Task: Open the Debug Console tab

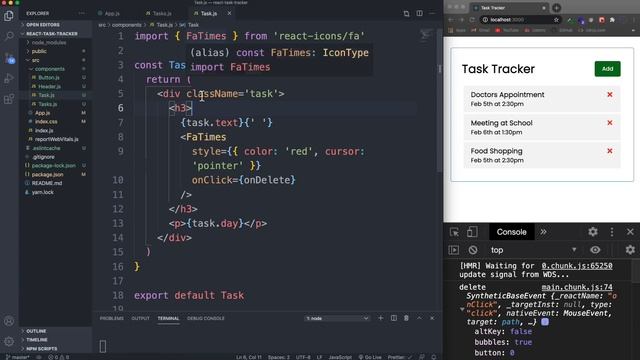Action: [206, 318]
